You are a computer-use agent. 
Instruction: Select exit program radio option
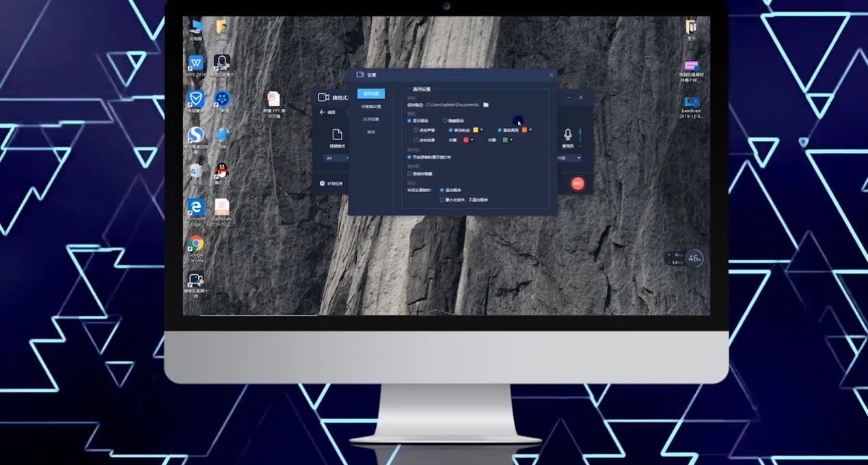tap(442, 190)
